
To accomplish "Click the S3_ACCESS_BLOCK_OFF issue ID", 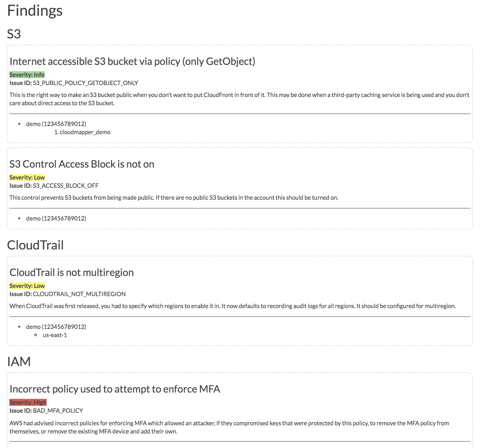I will 66,186.
